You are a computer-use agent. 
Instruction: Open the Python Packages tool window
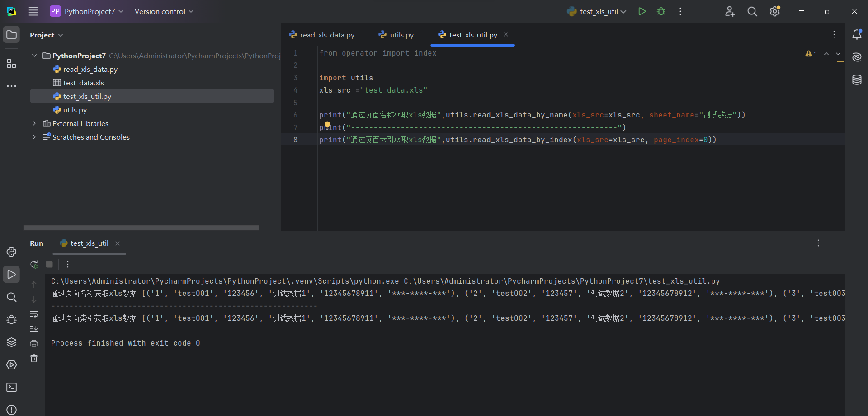pyautogui.click(x=11, y=342)
